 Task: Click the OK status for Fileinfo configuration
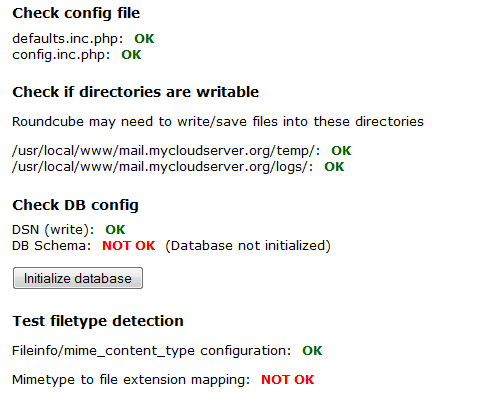(x=312, y=351)
